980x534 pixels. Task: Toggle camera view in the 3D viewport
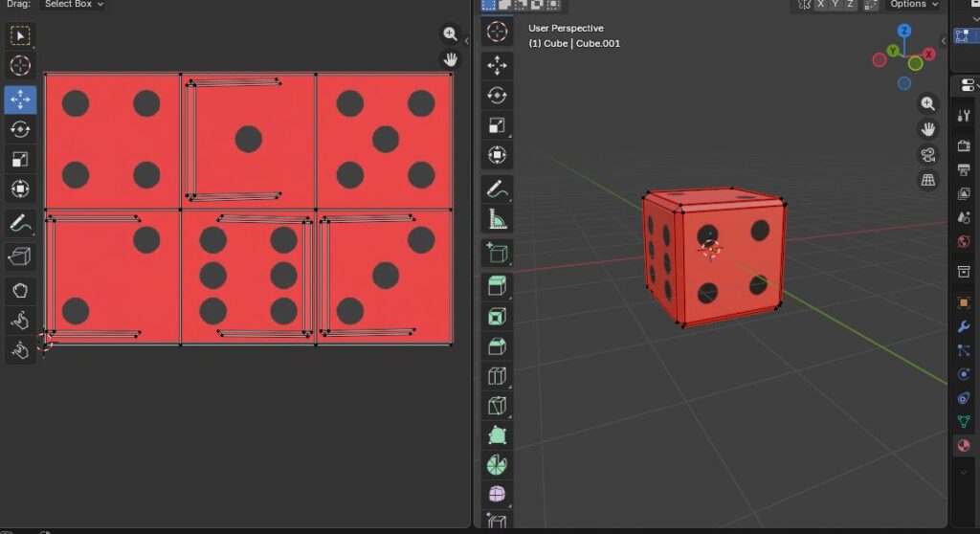point(927,154)
